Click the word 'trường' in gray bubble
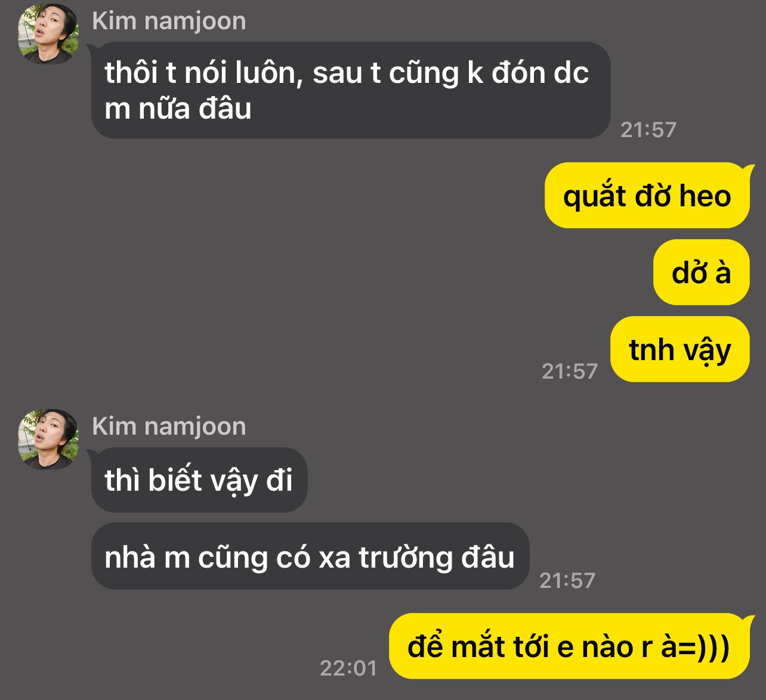766x700 pixels. click(x=404, y=557)
